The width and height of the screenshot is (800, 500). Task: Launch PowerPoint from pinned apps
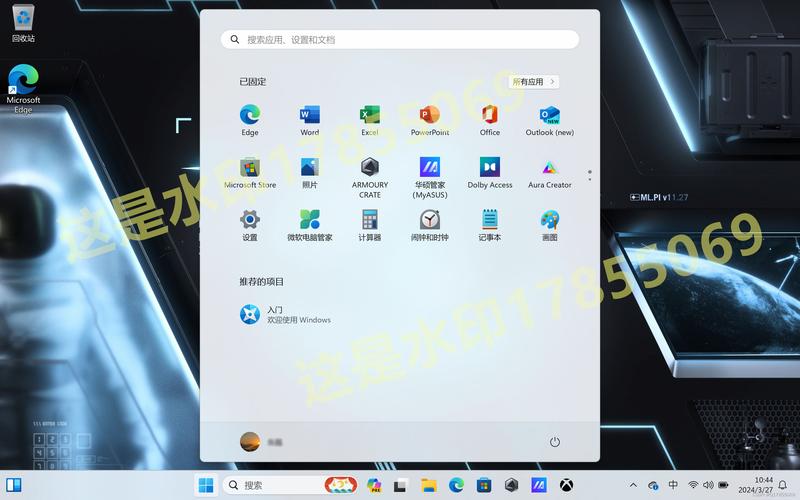(430, 120)
